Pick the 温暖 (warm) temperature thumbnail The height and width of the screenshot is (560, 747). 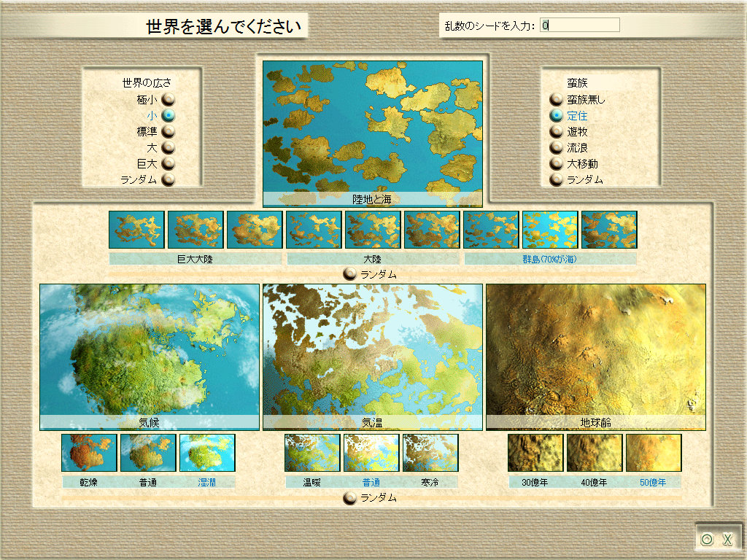tap(312, 453)
